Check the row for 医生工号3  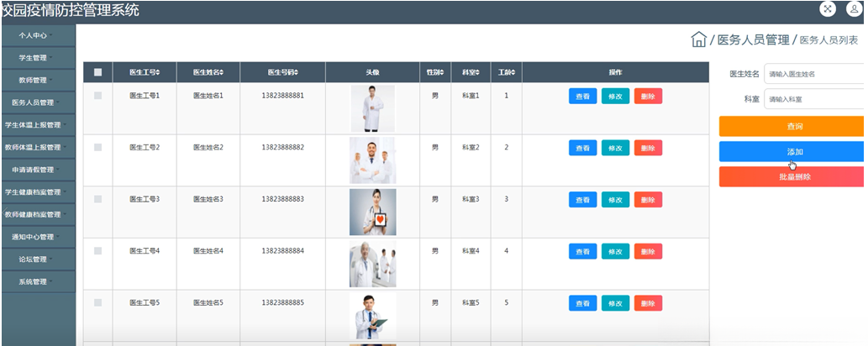point(98,199)
